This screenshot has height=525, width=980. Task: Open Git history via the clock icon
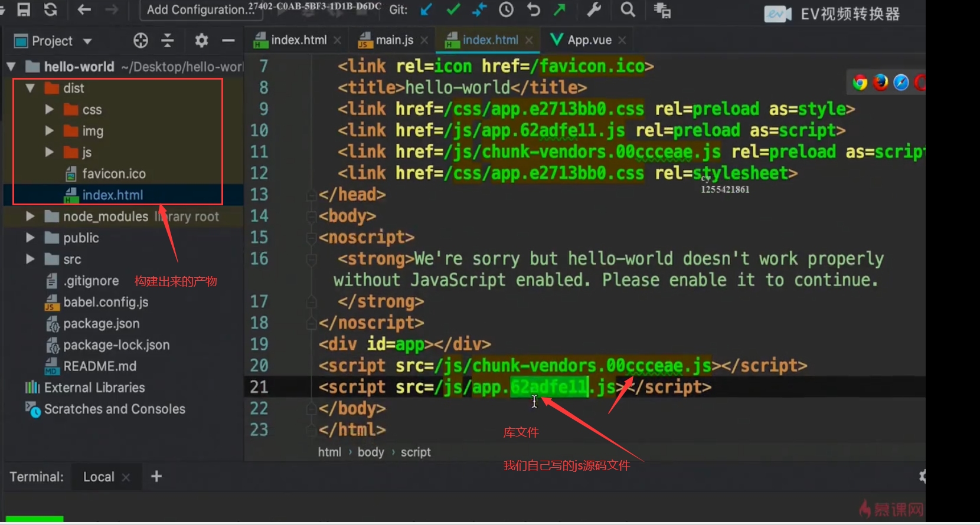pyautogui.click(x=507, y=9)
